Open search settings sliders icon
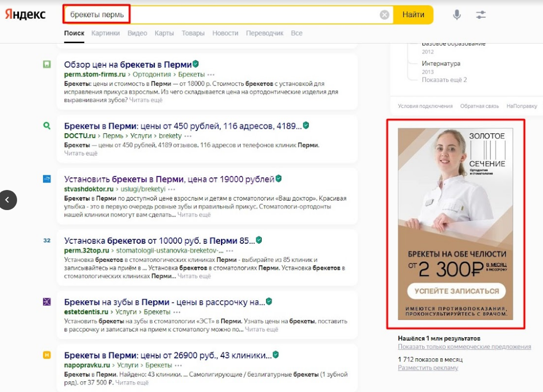Screen dimensions: 543x392 [481, 15]
